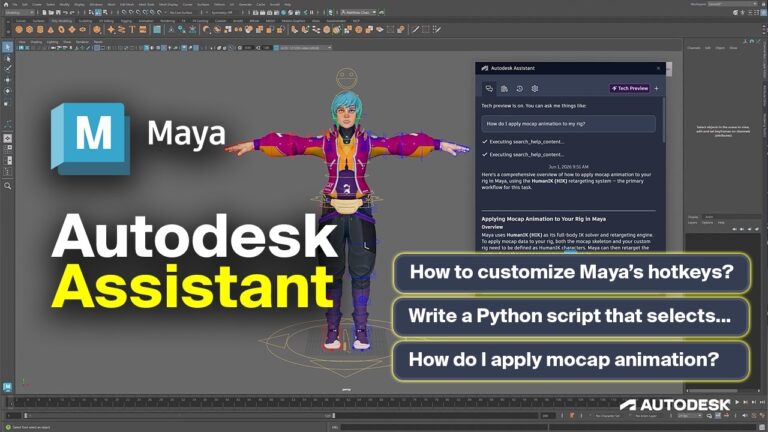Create a polygon cube from the shelf

[x=29, y=29]
